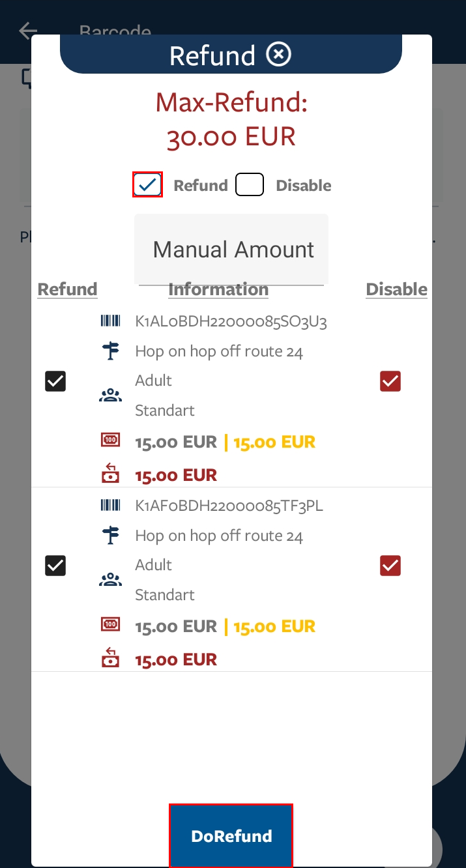Click the barcode icon beside K1AL0BDH22000085SO3U3
466x868 pixels.
coord(110,321)
